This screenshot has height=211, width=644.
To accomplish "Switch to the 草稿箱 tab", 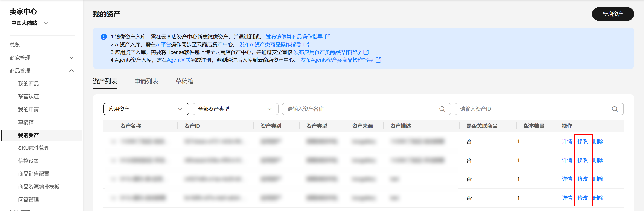I will [184, 81].
